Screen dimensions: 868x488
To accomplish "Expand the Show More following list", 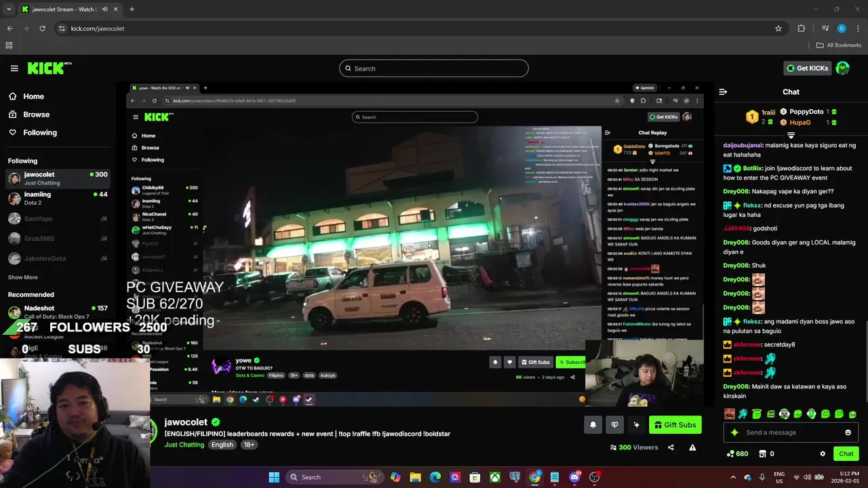I will pyautogui.click(x=22, y=277).
